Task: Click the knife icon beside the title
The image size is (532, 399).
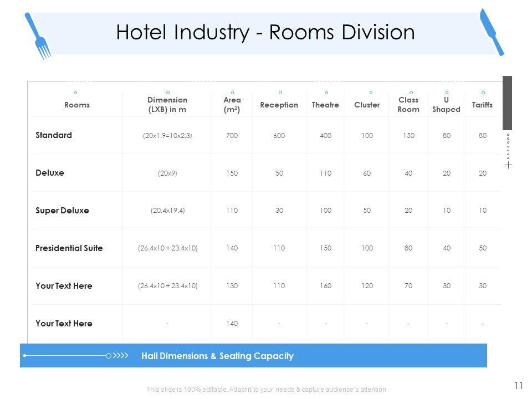Action: [492, 32]
